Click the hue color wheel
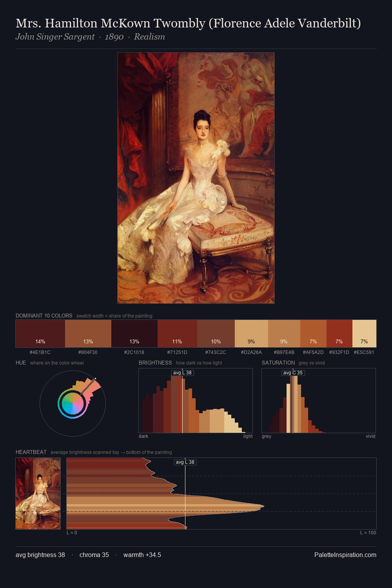Image resolution: width=392 pixels, height=588 pixels. pos(73,403)
